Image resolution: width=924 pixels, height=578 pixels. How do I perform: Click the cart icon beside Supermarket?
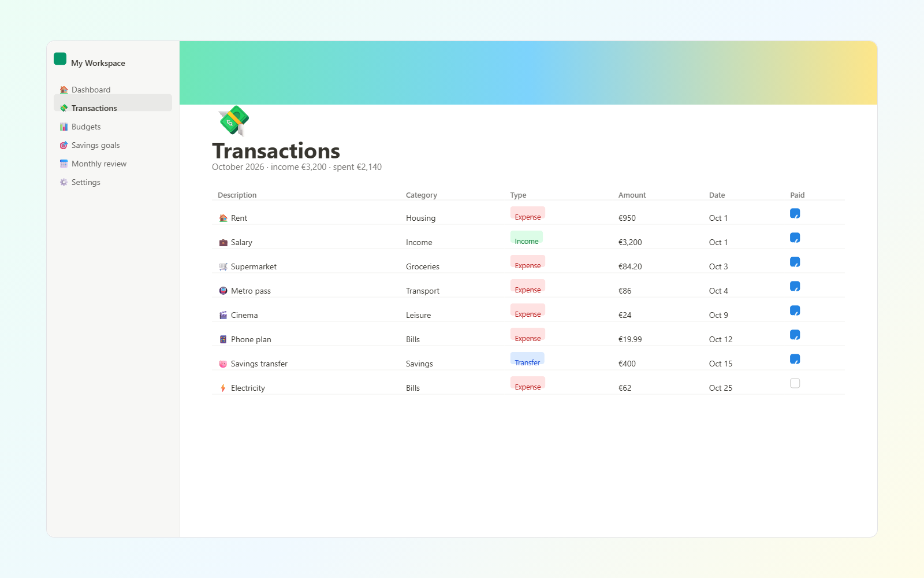pos(223,266)
